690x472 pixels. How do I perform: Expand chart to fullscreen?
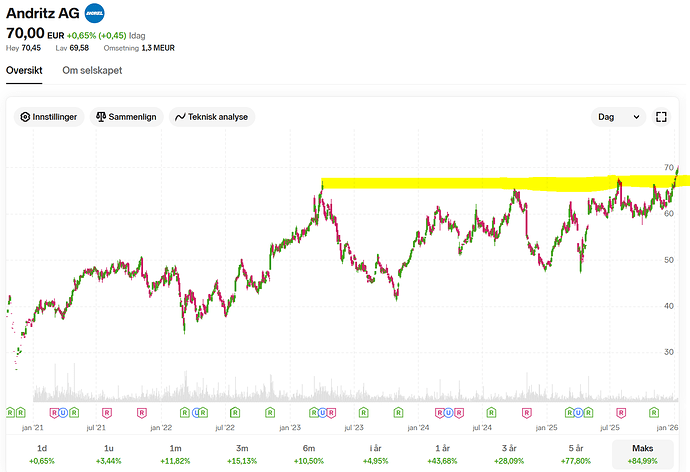(x=661, y=117)
